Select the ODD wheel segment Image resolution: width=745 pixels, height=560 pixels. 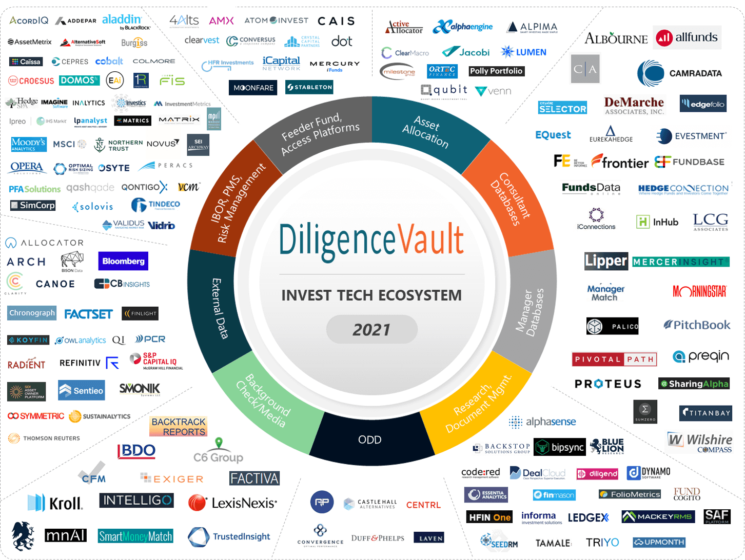370,439
